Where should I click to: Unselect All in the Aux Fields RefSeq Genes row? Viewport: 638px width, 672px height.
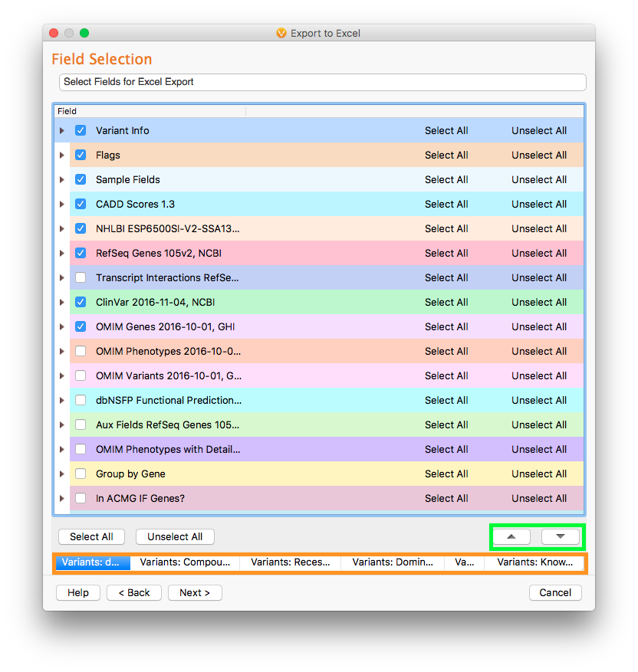[539, 425]
